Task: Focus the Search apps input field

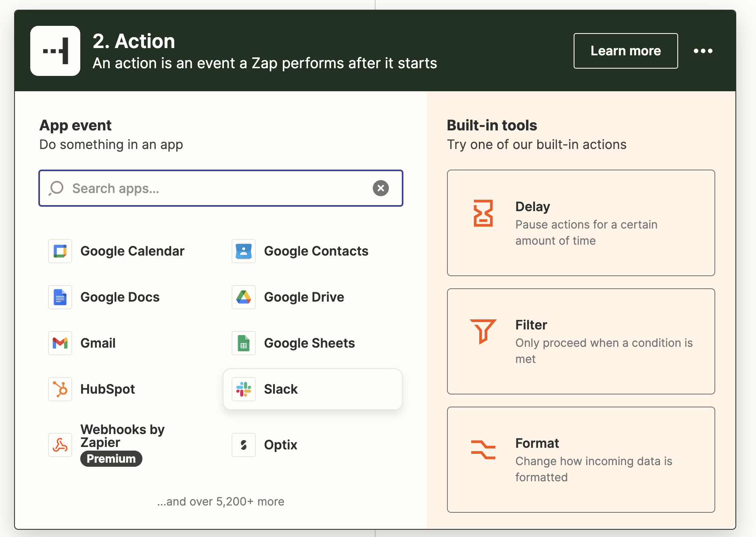Action: 221,188
